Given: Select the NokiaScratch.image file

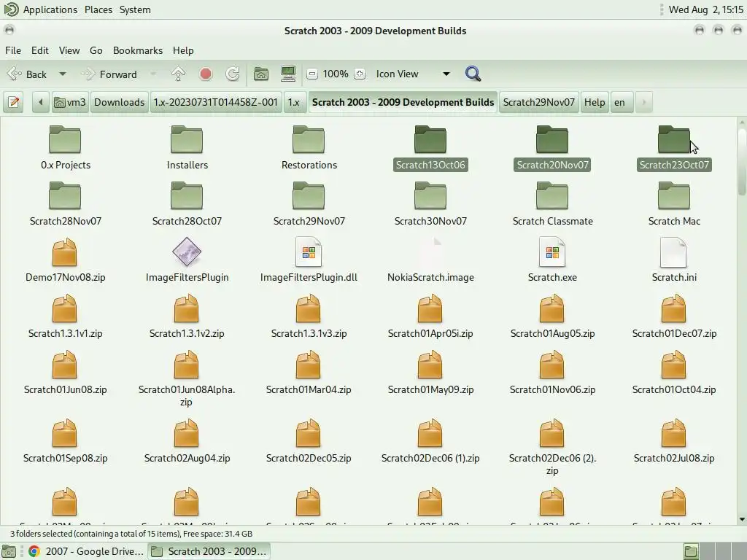Looking at the screenshot, I should pyautogui.click(x=430, y=260).
